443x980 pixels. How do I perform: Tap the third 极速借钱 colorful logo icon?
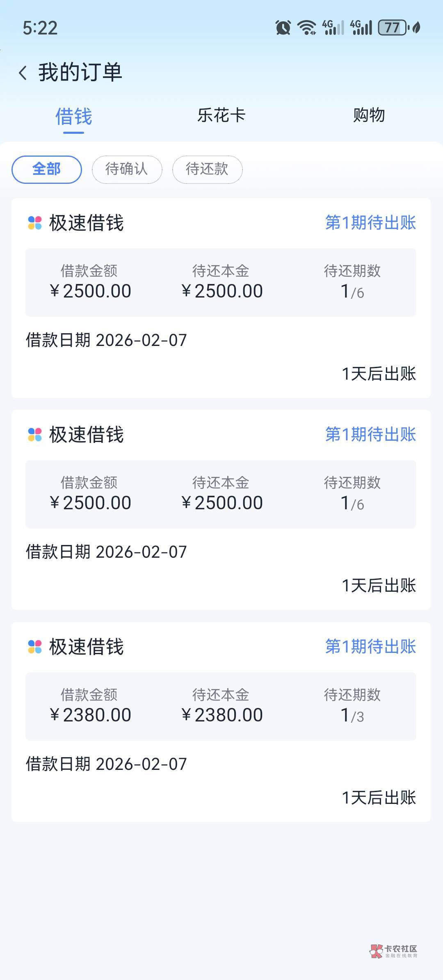(x=35, y=647)
